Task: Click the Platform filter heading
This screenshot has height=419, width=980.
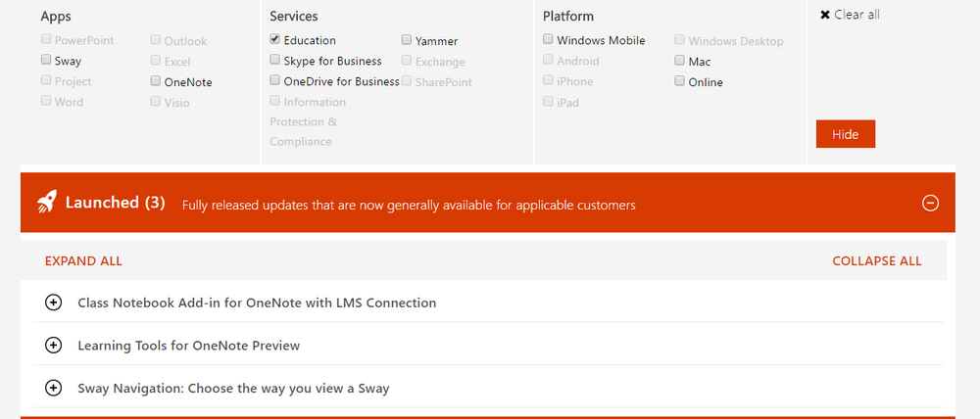Action: 568,17
